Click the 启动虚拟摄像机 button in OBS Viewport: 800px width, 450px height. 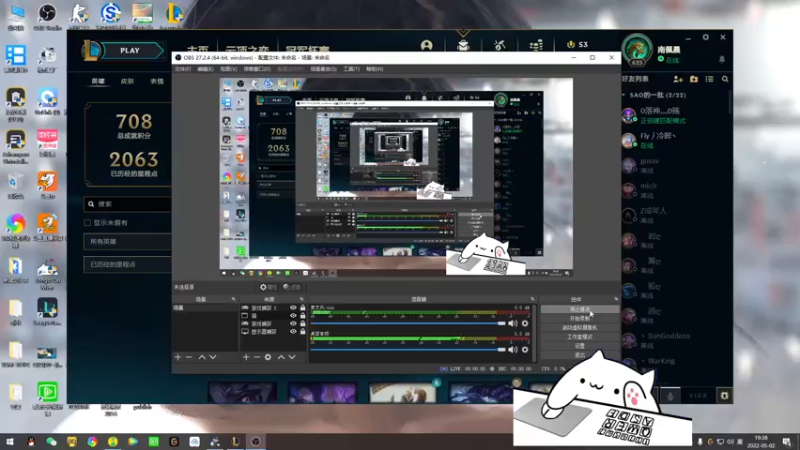[x=580, y=328]
